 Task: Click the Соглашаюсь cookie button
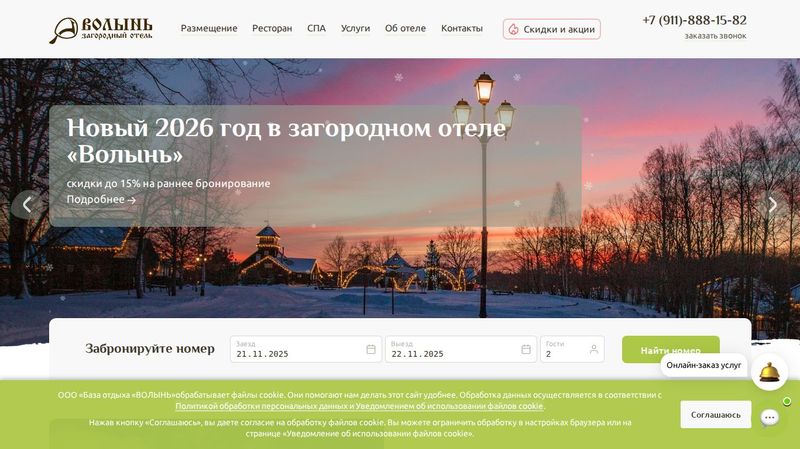point(715,415)
